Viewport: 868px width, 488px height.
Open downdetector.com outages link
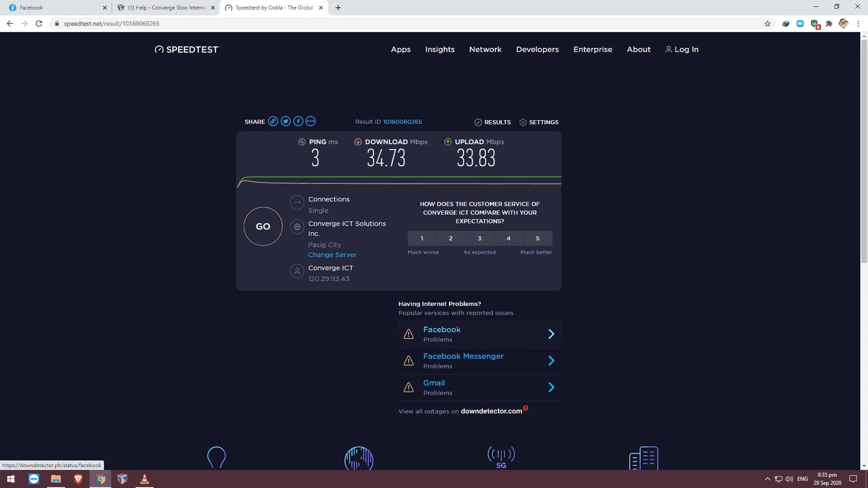(x=491, y=411)
